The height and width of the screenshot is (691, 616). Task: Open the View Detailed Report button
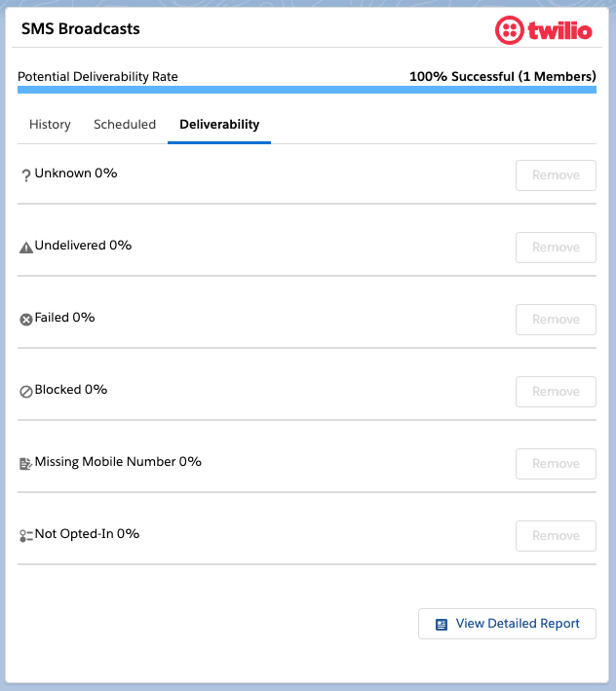pos(507,624)
